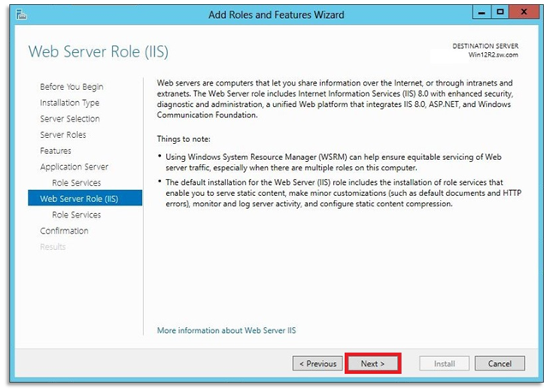Click the Win12R2.sw.com destination server name

point(493,55)
